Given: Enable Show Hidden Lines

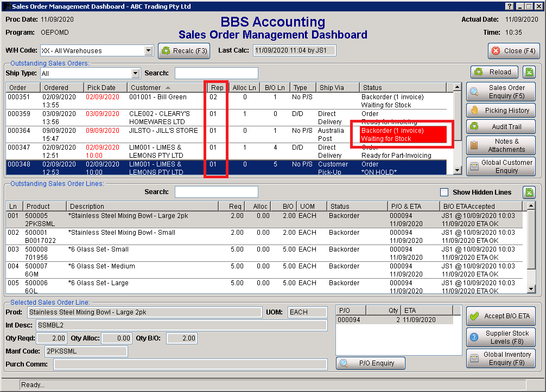Looking at the screenshot, I should pyautogui.click(x=443, y=192).
